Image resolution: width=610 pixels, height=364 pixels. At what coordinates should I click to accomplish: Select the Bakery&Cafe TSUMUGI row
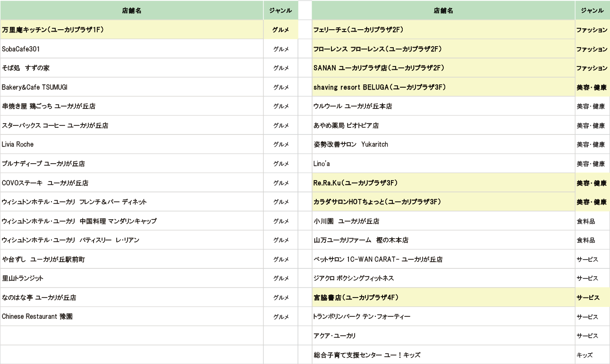tap(132, 87)
